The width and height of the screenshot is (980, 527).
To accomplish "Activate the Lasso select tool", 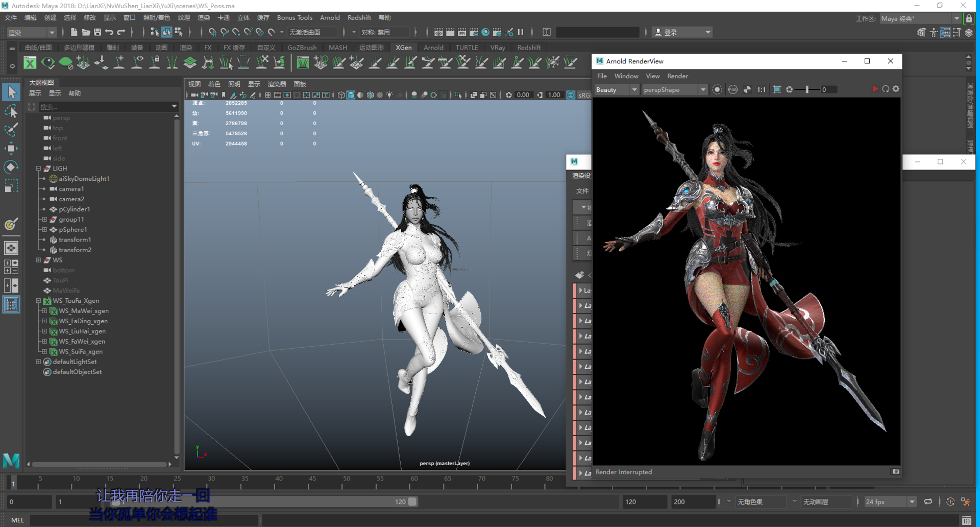I will pyautogui.click(x=11, y=111).
